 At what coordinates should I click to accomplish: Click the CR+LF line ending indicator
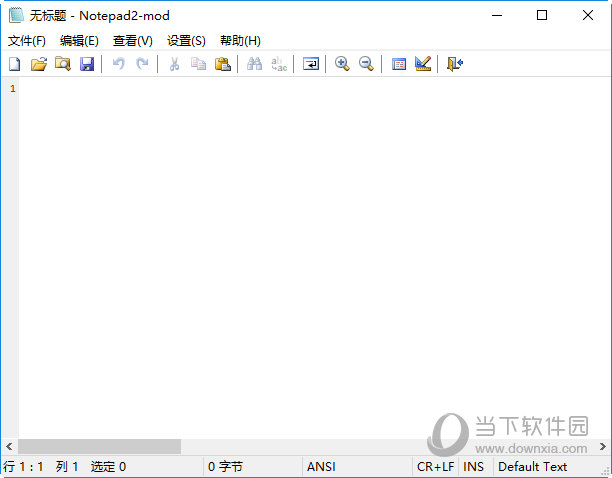click(x=435, y=466)
